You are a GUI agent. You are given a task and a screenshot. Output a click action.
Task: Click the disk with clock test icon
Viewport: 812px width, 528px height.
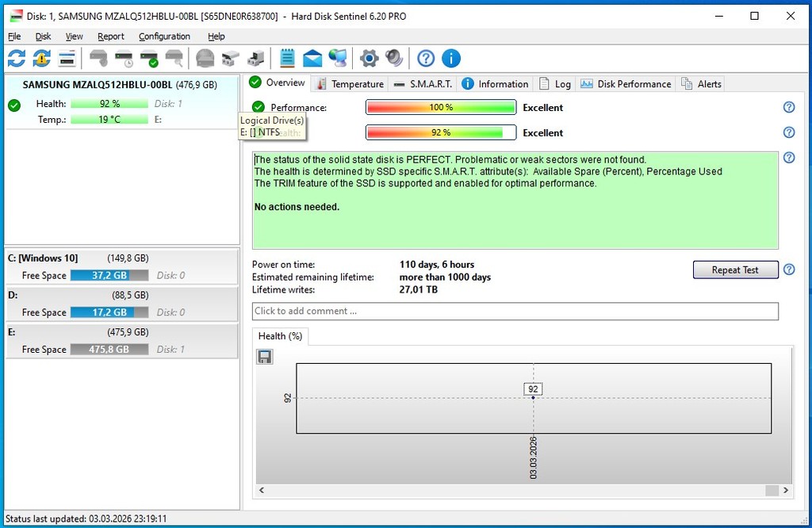(x=124, y=58)
